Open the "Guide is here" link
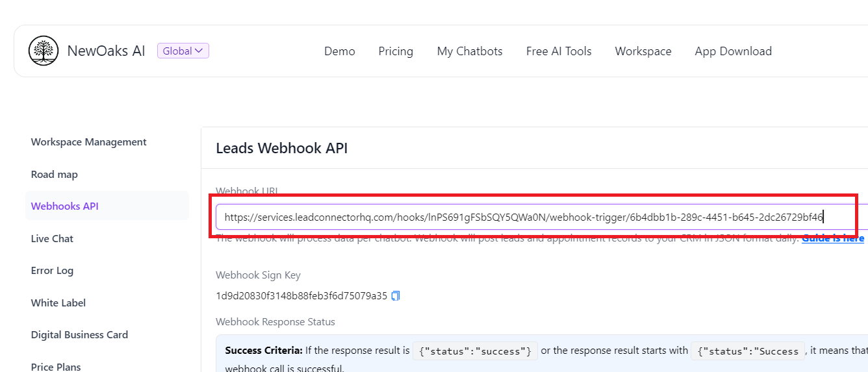Screen dimensions: 868x372 [x=832, y=238]
